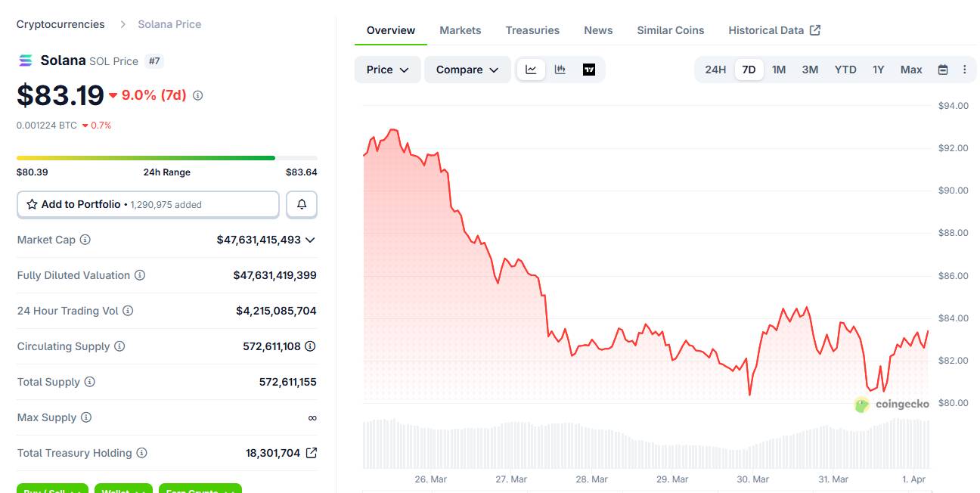Click Add to Portfolio button
The width and height of the screenshot is (980, 493).
coord(148,204)
